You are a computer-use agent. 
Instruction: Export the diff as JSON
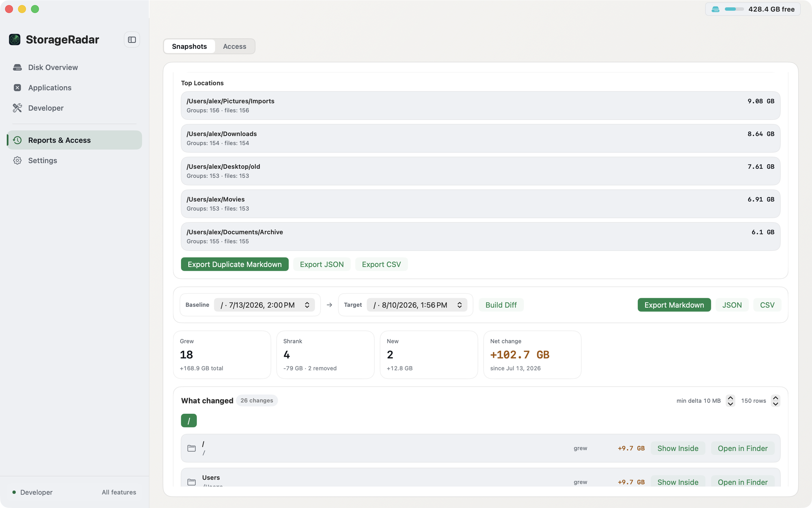coord(732,305)
